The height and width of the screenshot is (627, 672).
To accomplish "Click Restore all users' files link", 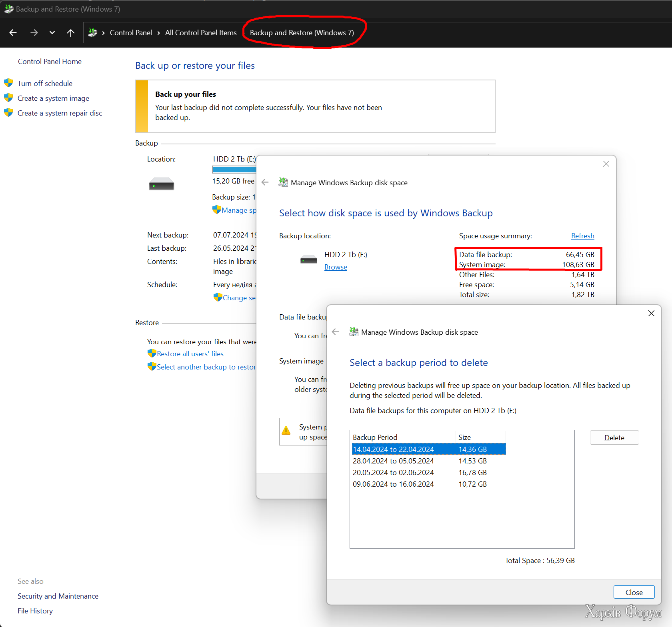I will [190, 354].
